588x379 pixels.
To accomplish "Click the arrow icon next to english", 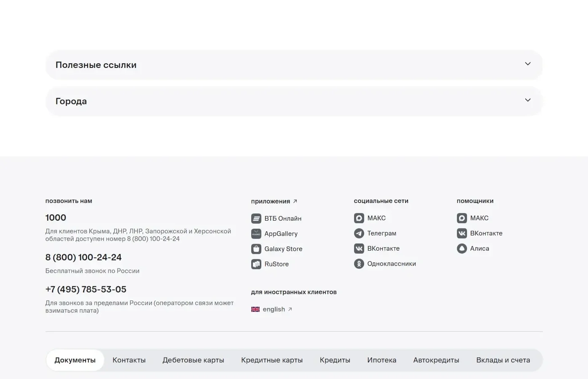I will [x=290, y=309].
